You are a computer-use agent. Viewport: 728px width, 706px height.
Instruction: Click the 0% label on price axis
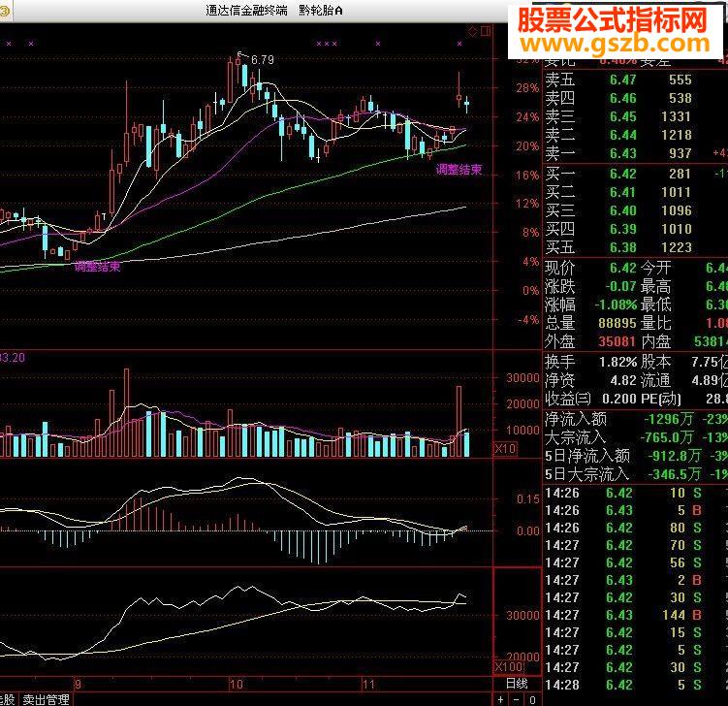pyautogui.click(x=530, y=291)
